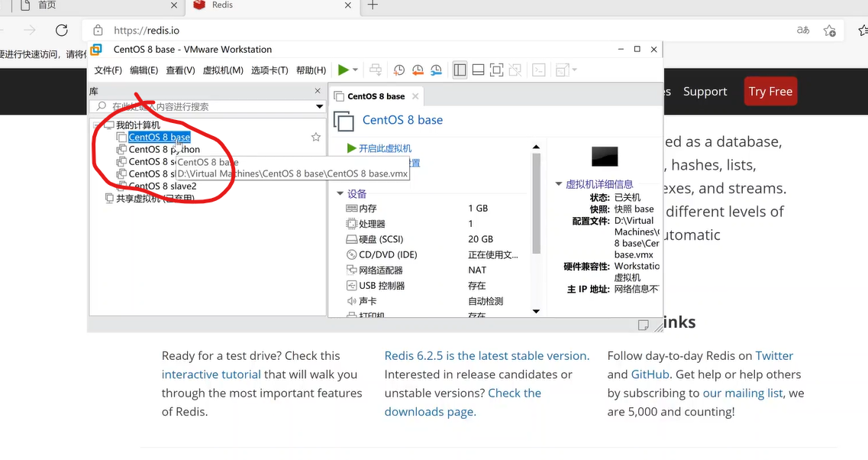Click the VMware Workstation title bar app icon
Viewport: 868px width, 460px height.
coord(95,50)
